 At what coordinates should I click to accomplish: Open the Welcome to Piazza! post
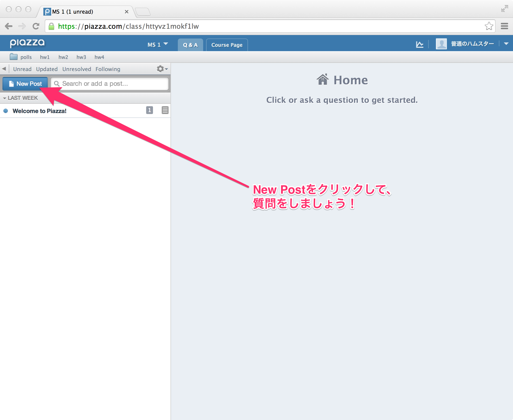(x=40, y=111)
